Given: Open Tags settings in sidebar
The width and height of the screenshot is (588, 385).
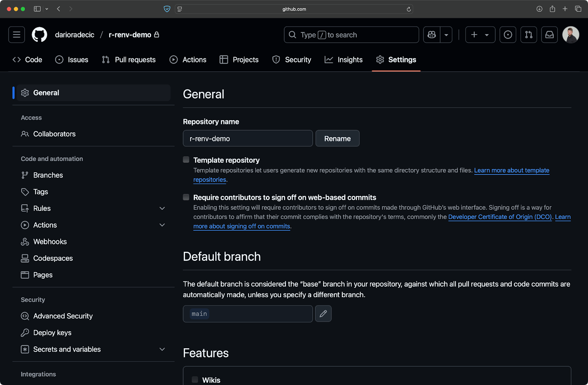Looking at the screenshot, I should pos(93,192).
